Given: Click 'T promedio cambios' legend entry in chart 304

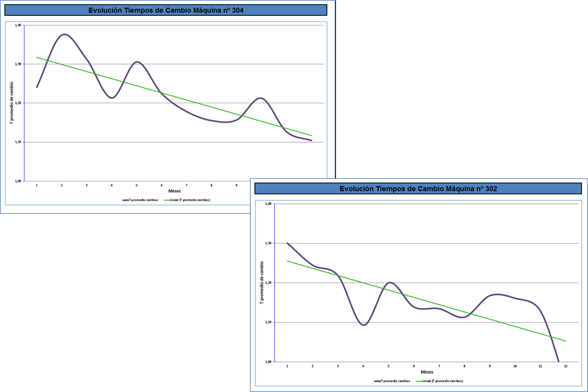Looking at the screenshot, I should pyautogui.click(x=140, y=200).
